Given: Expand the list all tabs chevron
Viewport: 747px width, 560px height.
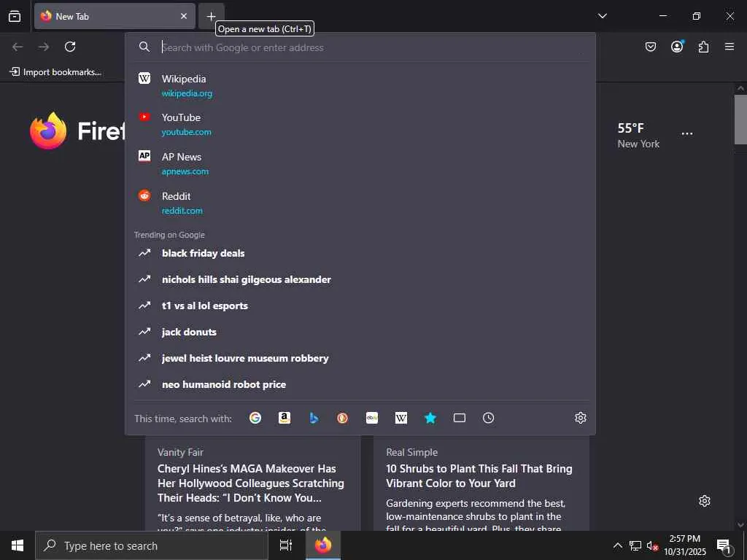Looking at the screenshot, I should pos(602,16).
